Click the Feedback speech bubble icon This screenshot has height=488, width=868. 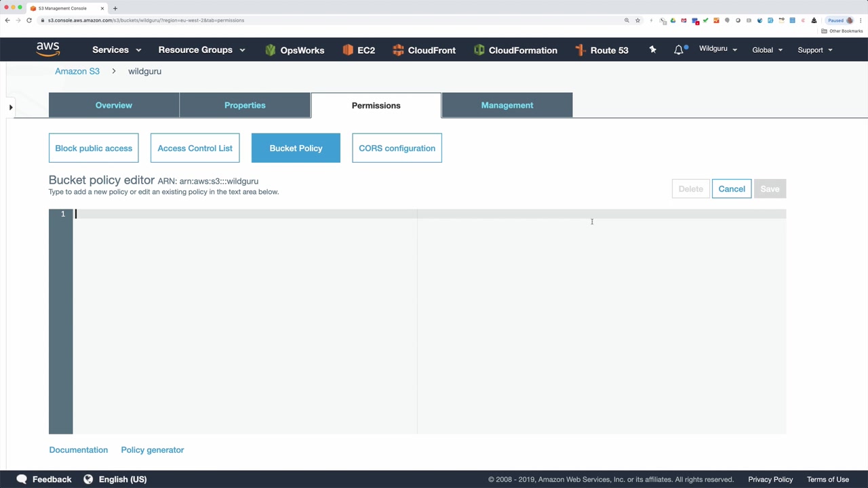(22, 479)
